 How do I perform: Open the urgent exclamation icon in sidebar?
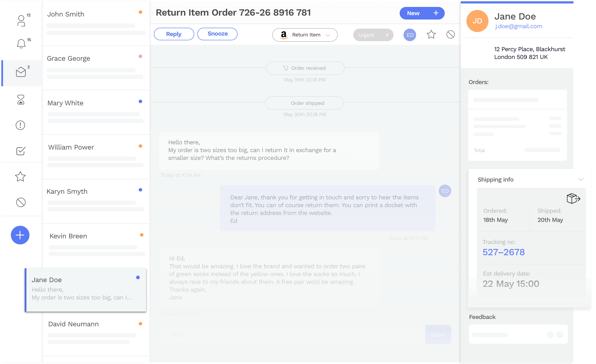pyautogui.click(x=20, y=125)
